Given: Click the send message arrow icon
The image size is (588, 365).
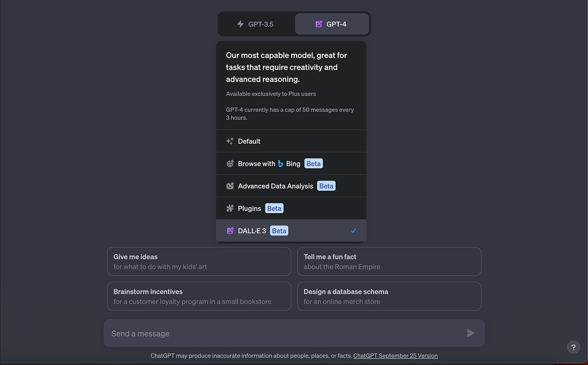Looking at the screenshot, I should (471, 333).
